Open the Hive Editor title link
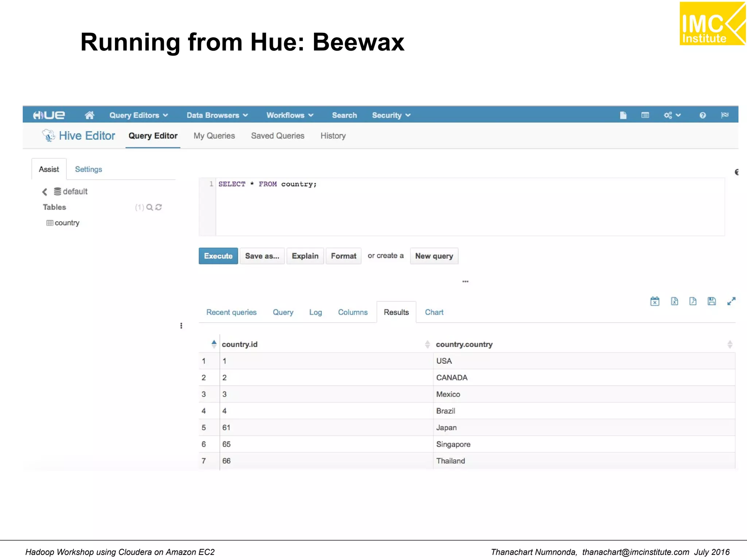Screen dimensions: 747x560 [x=87, y=136]
